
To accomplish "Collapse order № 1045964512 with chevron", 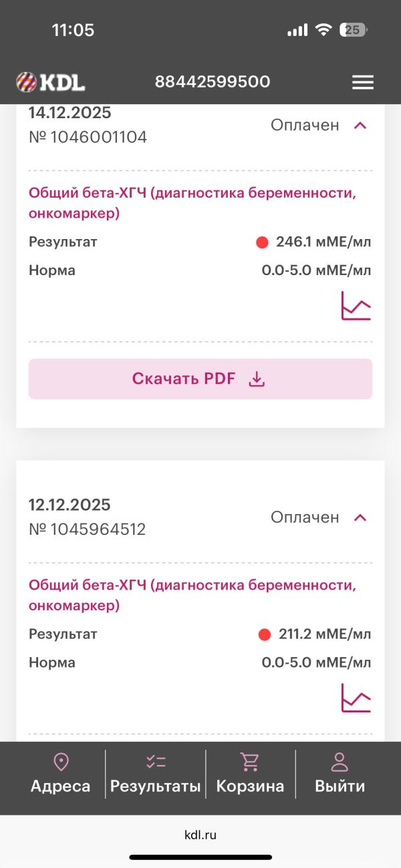I will tap(360, 517).
